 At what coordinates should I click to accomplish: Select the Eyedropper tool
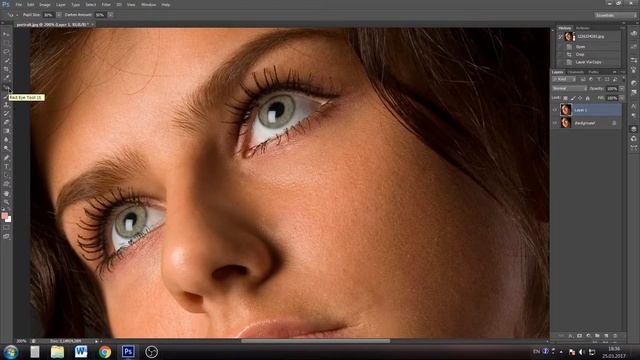click(x=6, y=78)
